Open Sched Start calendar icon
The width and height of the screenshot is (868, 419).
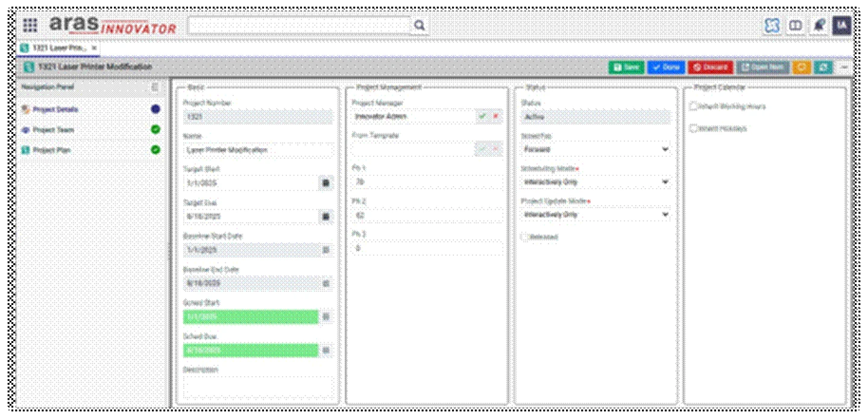click(325, 317)
